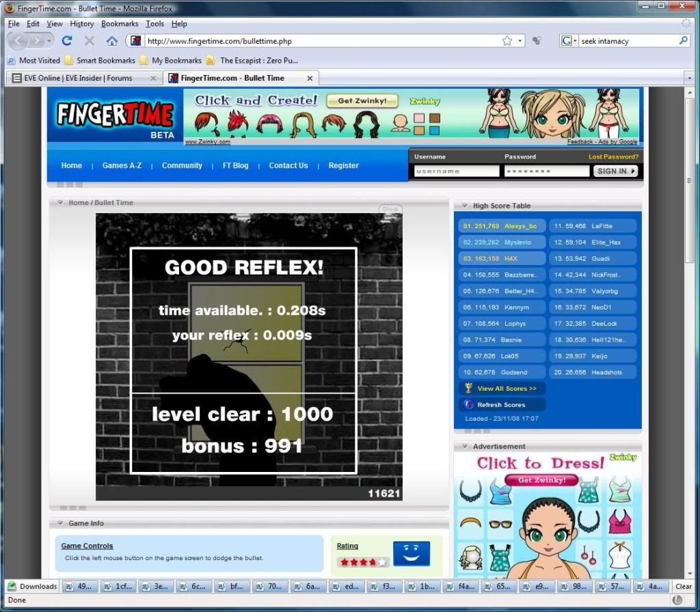Open the search engine dropdown in the search box

click(568, 41)
